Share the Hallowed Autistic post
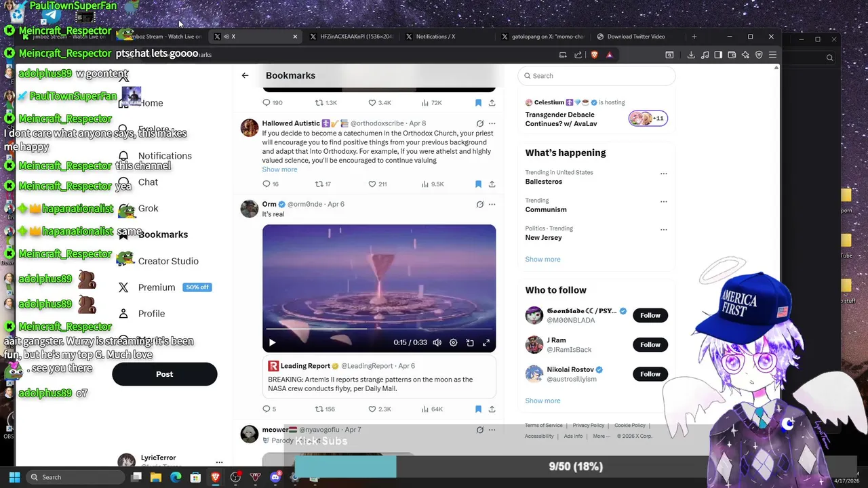This screenshot has width=868, height=488. 492,184
